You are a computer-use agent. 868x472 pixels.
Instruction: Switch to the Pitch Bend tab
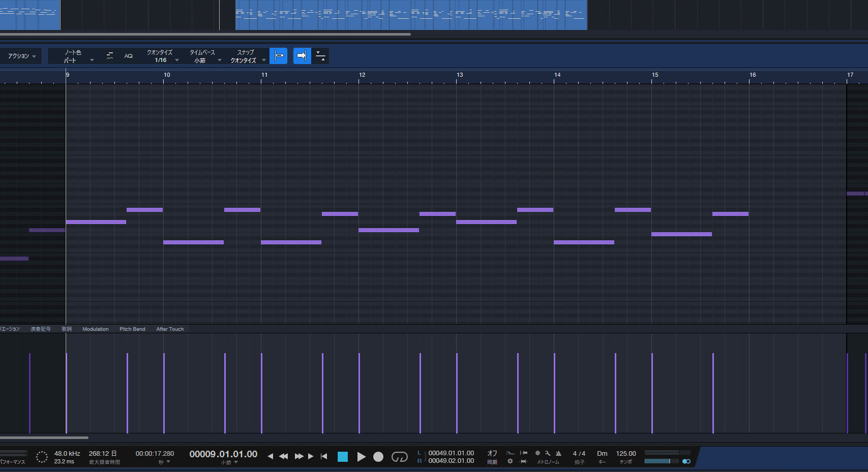[132, 329]
